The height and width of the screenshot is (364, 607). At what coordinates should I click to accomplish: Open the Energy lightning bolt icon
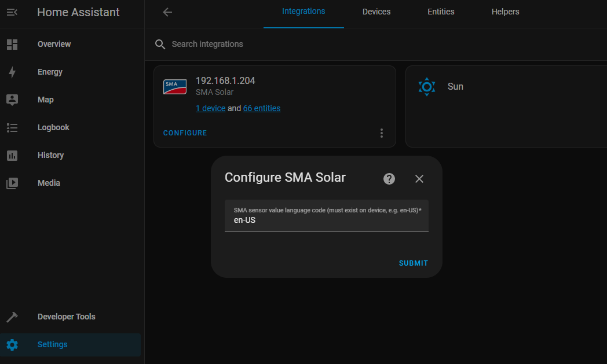click(12, 72)
